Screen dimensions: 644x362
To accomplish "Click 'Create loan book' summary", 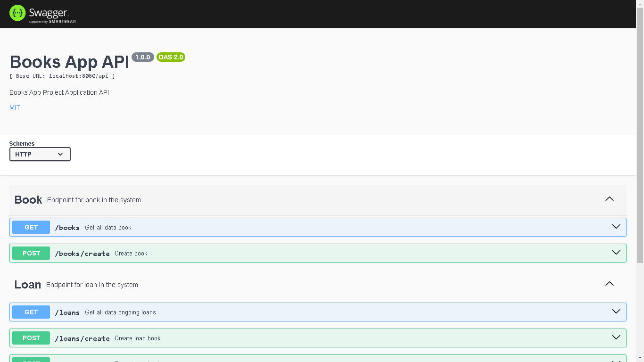I will [x=138, y=338].
